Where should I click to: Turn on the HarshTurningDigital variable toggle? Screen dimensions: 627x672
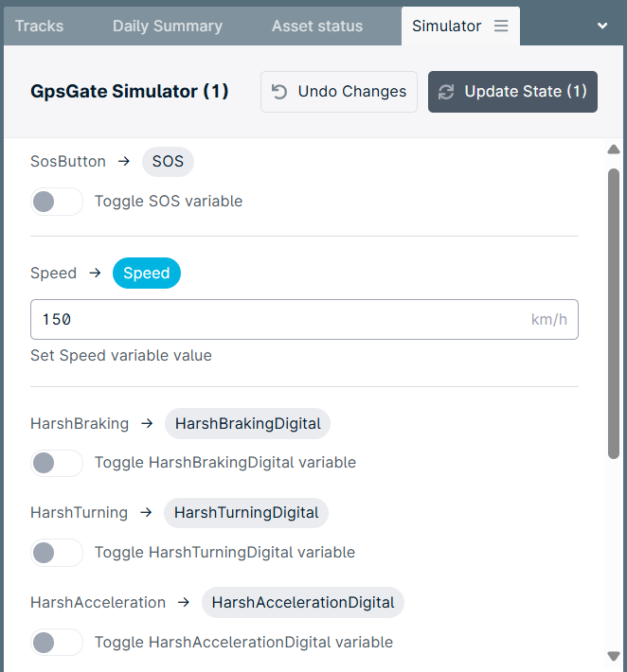57,553
